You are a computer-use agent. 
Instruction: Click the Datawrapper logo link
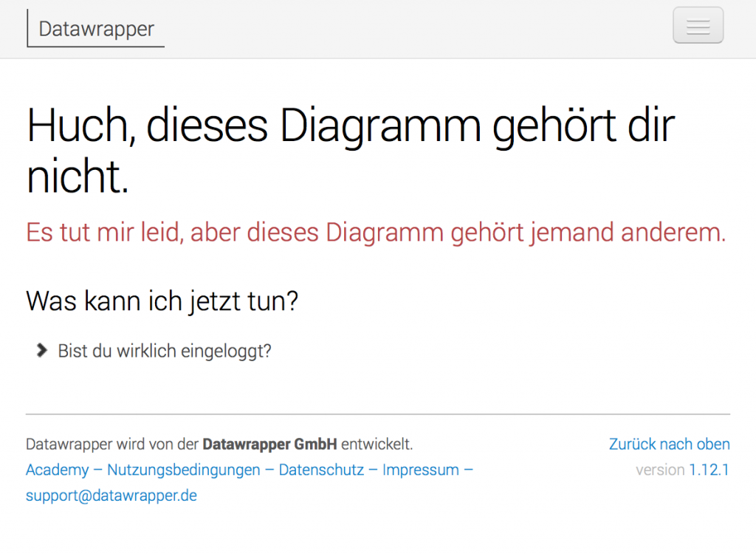[96, 29]
